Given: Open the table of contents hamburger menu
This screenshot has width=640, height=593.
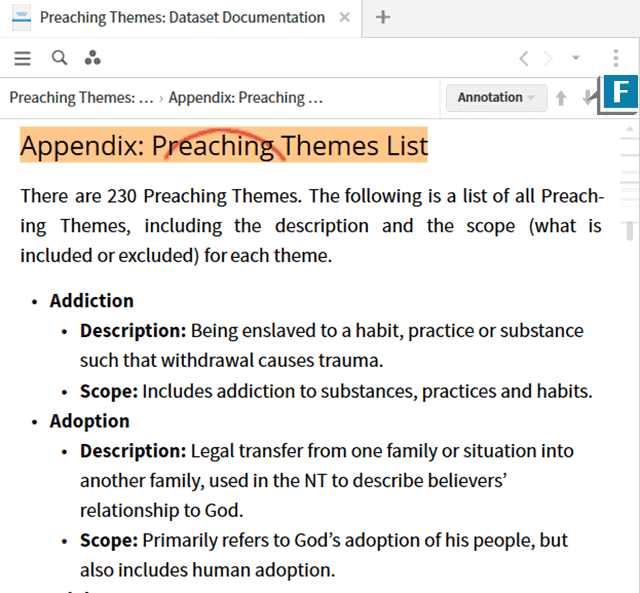Looking at the screenshot, I should point(22,58).
